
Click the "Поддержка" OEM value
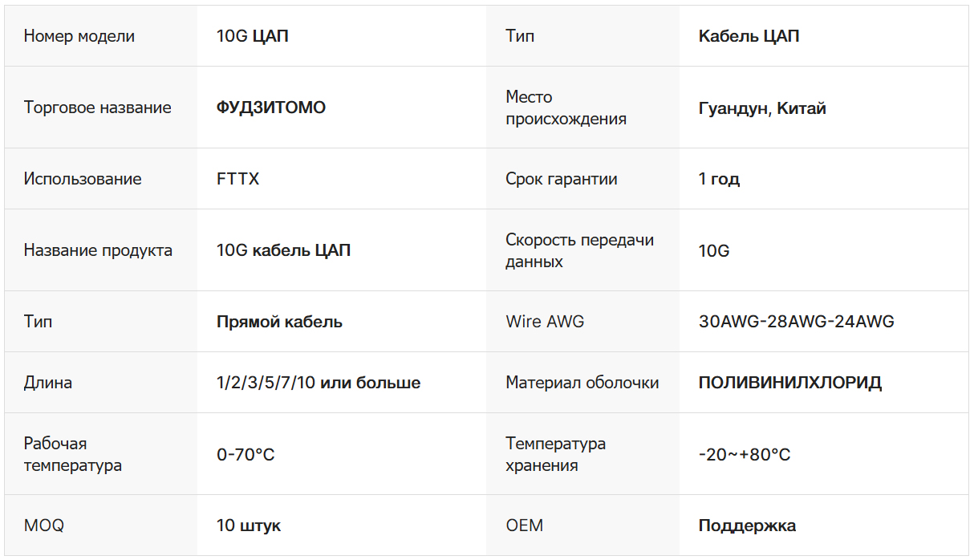click(x=747, y=526)
